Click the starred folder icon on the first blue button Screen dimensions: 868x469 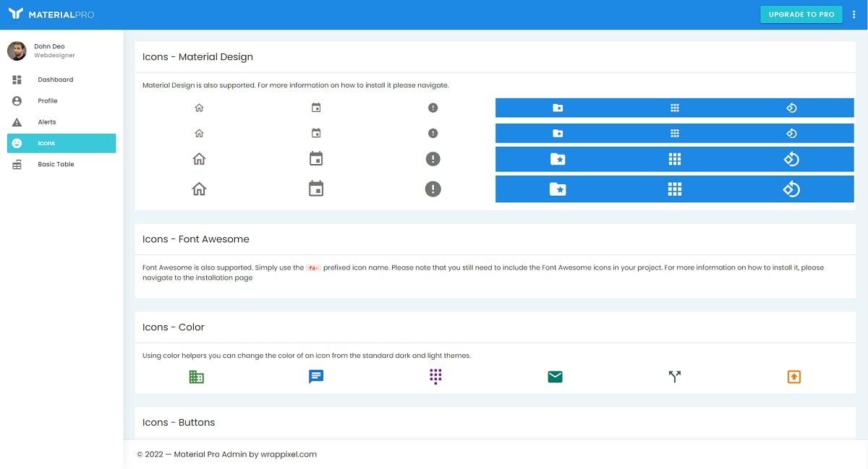coord(558,107)
